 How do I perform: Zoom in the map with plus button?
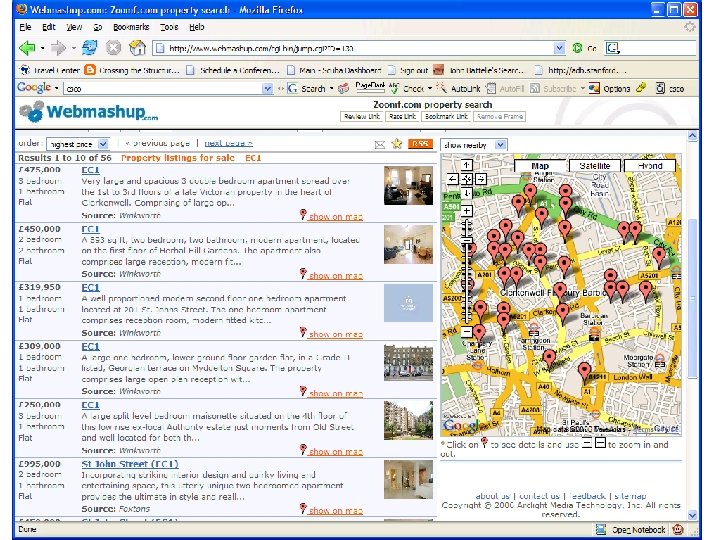467,211
